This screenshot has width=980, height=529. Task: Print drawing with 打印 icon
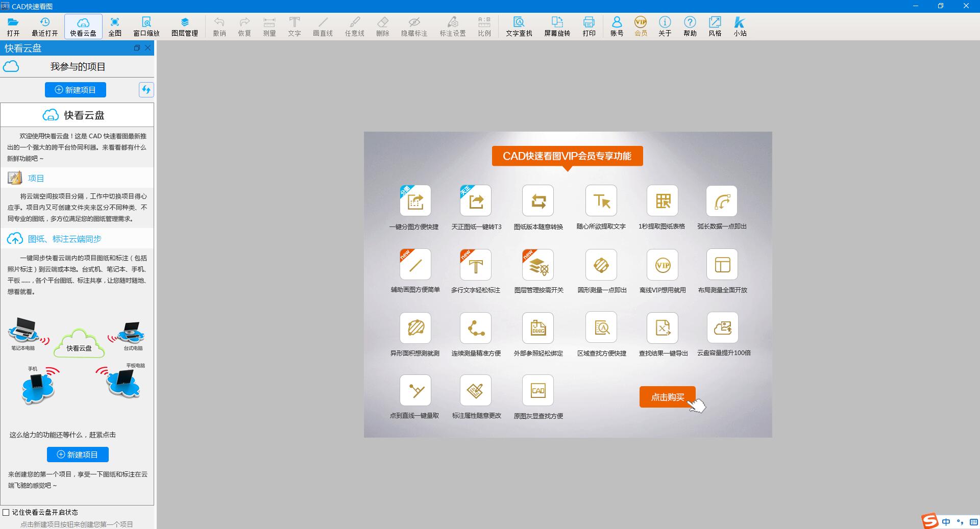coord(589,27)
